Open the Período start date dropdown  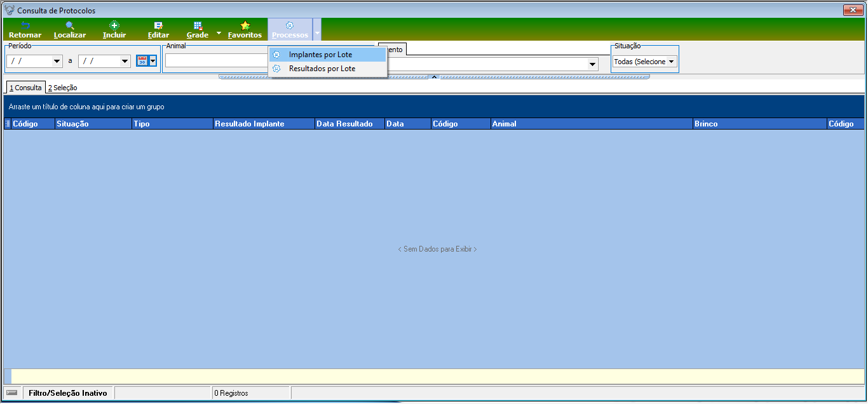coord(57,62)
